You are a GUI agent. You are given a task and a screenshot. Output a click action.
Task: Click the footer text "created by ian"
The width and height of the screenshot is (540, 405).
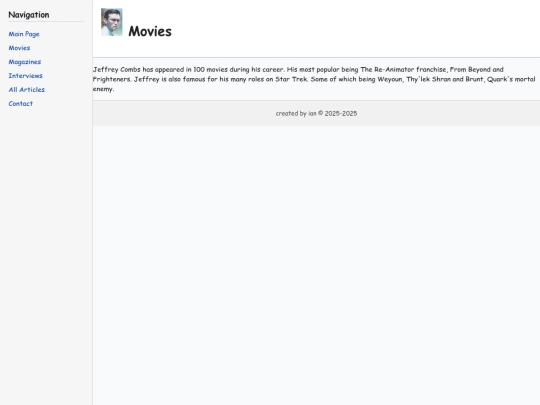click(x=296, y=113)
